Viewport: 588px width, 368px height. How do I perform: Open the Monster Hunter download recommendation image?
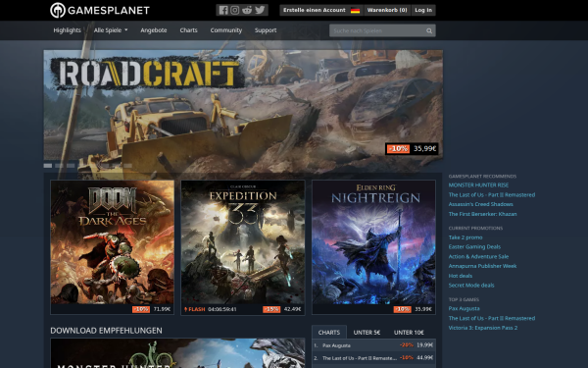pyautogui.click(x=177, y=353)
